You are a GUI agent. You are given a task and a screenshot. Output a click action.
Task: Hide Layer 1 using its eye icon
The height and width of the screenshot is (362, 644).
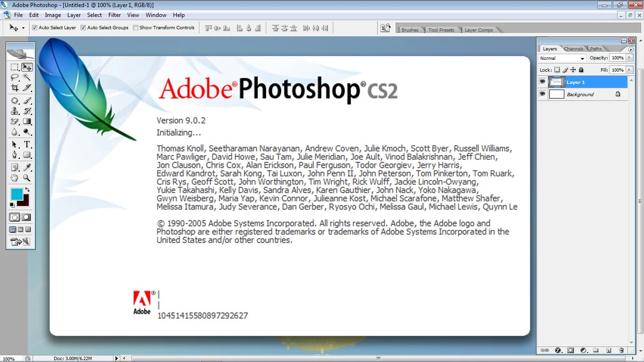[542, 82]
